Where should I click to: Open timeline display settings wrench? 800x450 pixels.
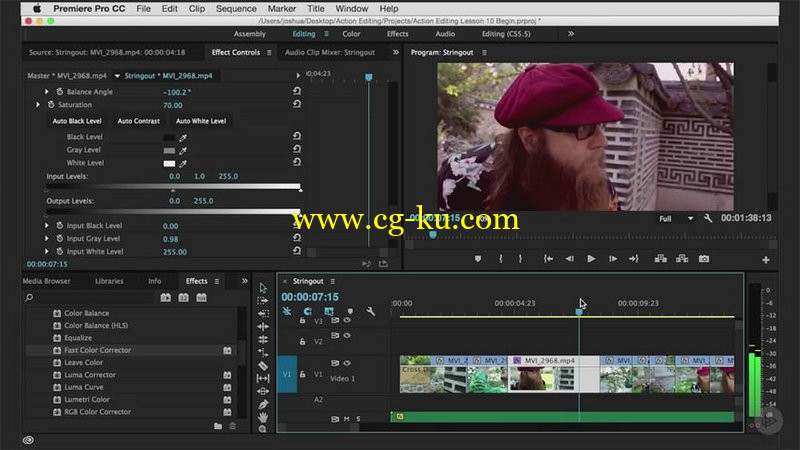tap(371, 311)
